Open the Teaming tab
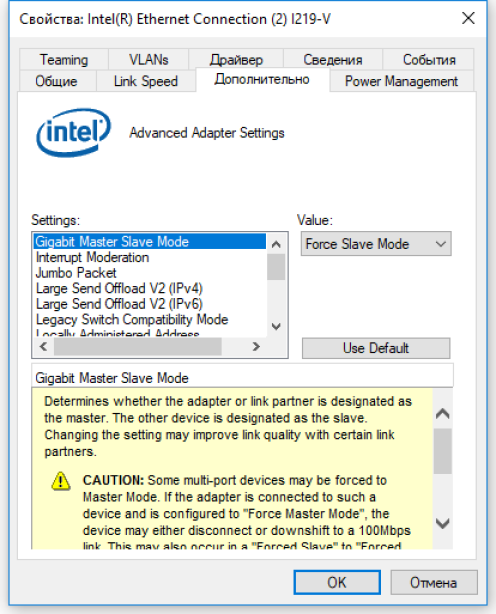 (64, 60)
